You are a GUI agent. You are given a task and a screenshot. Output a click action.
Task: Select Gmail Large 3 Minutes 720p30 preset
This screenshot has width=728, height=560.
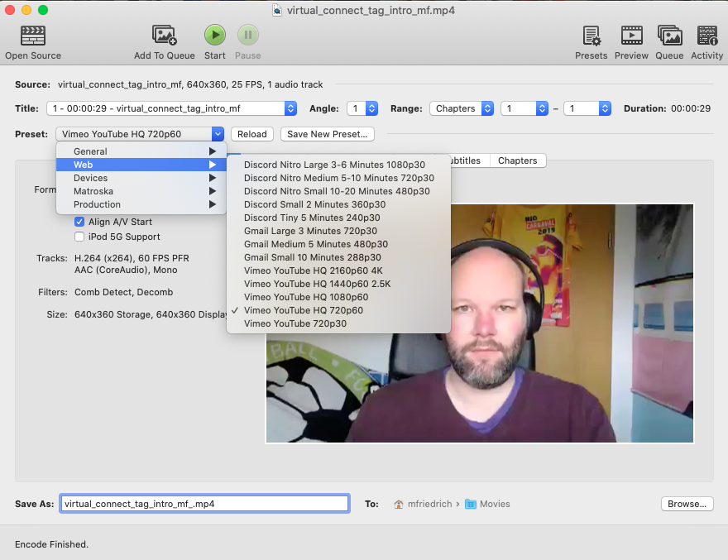click(310, 231)
